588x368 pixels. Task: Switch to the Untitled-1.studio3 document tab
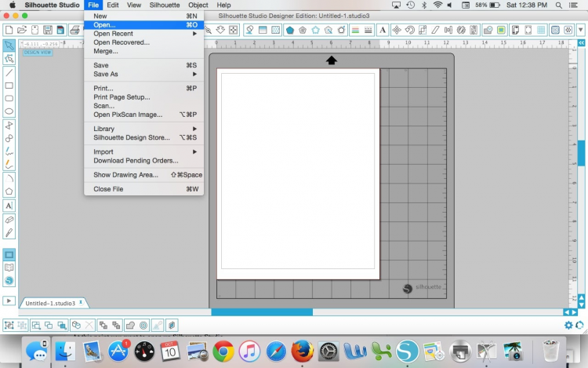pos(52,303)
